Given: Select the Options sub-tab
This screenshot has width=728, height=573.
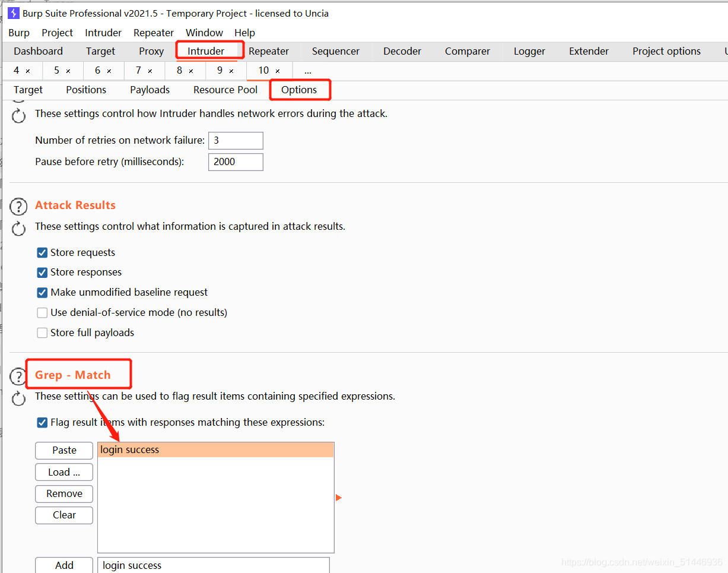Looking at the screenshot, I should 299,90.
